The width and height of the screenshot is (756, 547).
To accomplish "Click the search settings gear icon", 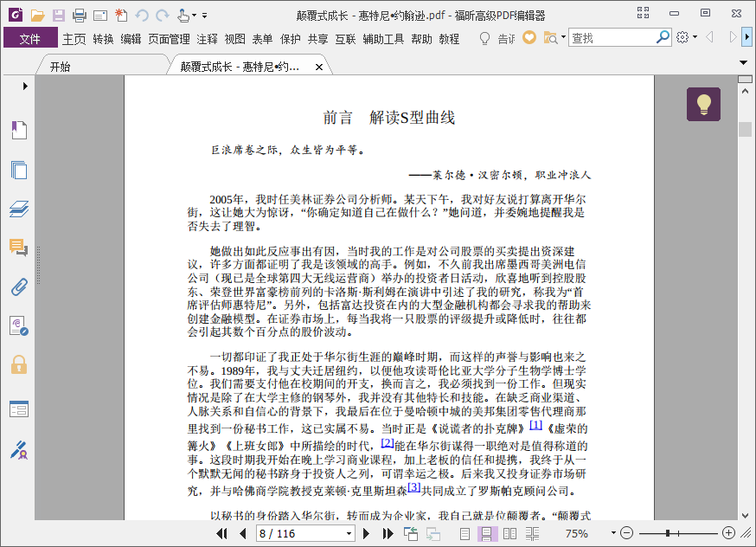I will 682,37.
